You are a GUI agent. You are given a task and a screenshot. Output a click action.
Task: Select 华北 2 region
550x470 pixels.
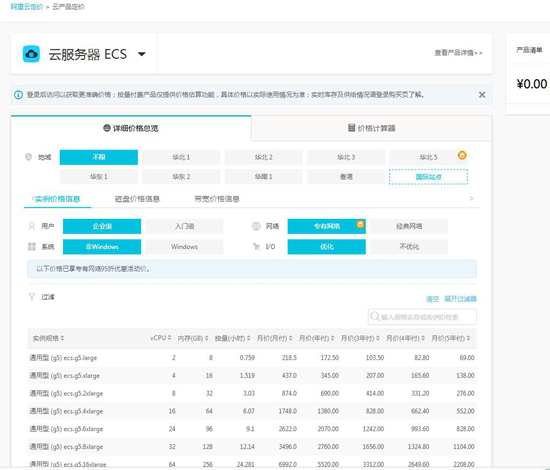(x=263, y=157)
